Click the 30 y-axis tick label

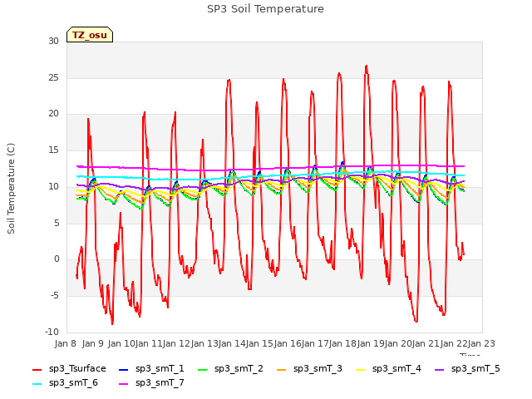(x=53, y=41)
